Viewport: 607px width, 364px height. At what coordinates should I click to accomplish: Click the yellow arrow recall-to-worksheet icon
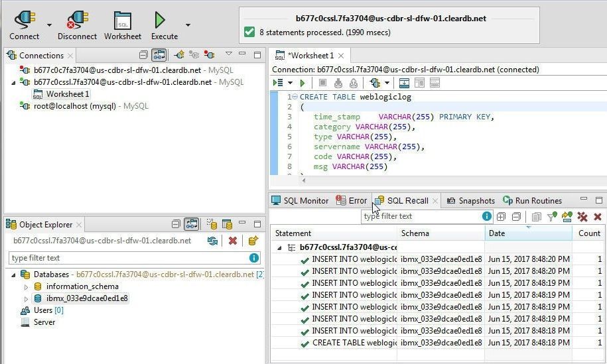coord(567,217)
